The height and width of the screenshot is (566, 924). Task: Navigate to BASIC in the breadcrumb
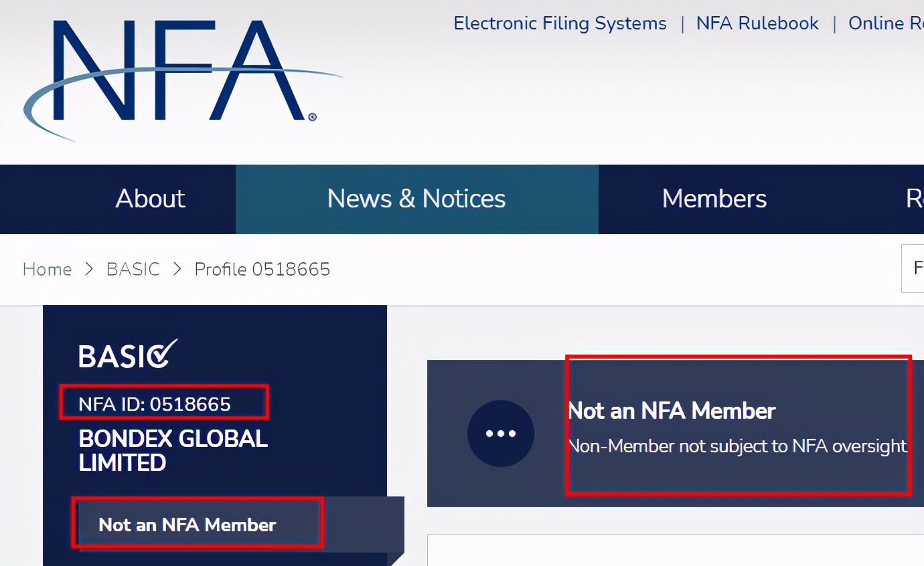tap(133, 269)
